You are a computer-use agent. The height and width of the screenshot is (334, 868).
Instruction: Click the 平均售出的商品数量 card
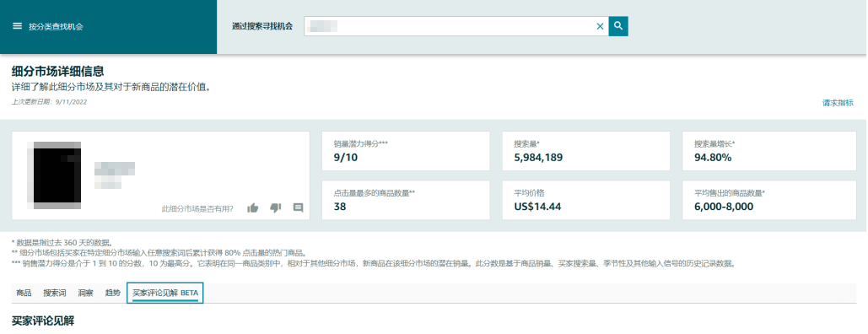coord(769,200)
